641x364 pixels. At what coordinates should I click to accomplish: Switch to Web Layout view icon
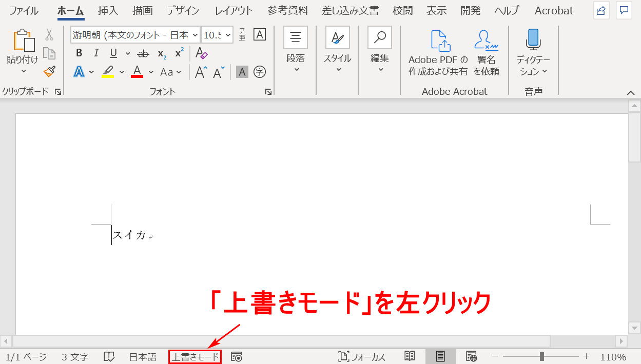[471, 357]
